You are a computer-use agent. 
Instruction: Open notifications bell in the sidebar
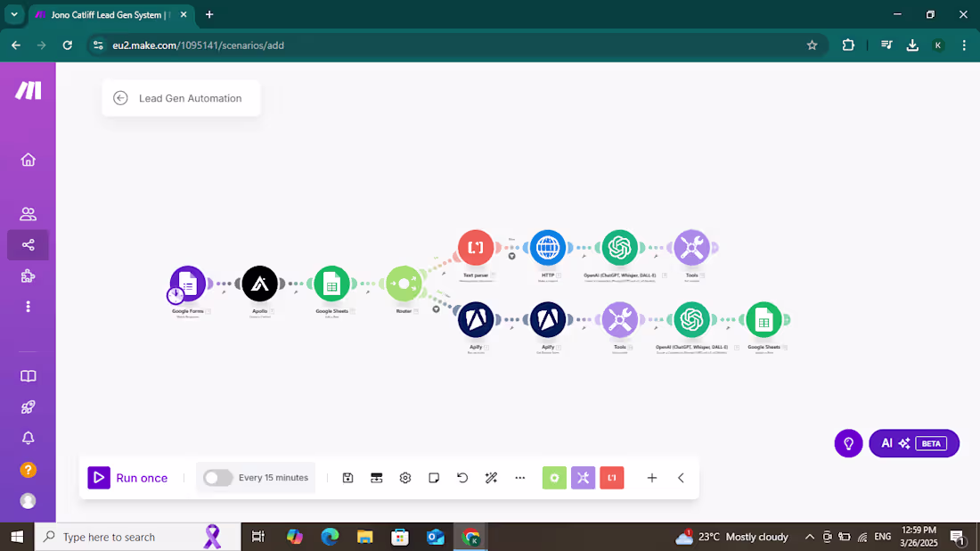tap(29, 439)
